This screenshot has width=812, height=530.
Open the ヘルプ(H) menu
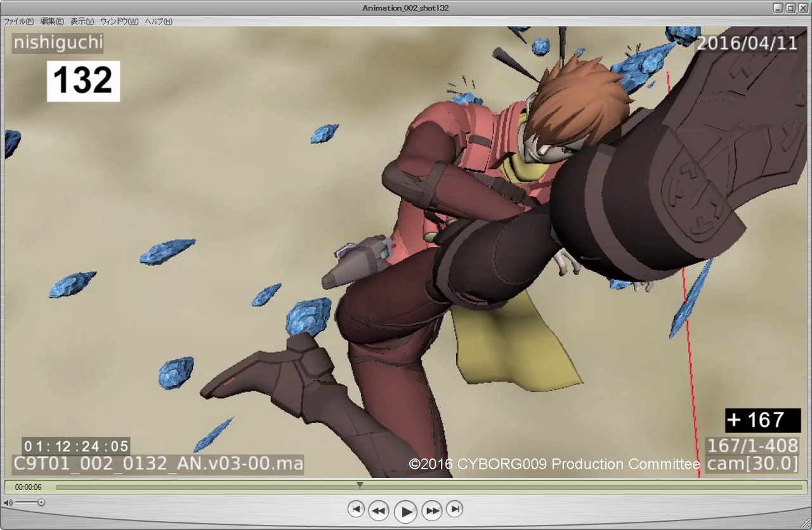click(x=158, y=22)
